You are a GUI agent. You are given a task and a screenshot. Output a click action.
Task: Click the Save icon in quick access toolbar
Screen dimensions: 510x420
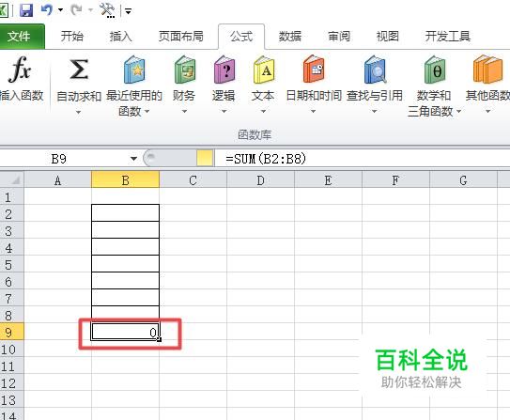click(x=26, y=10)
